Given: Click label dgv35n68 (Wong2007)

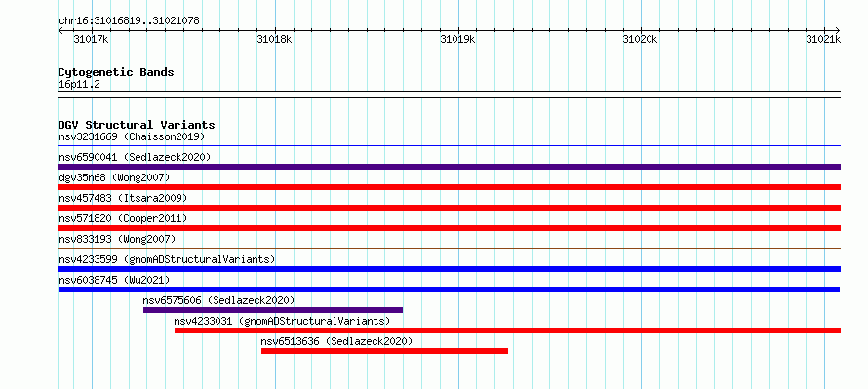Looking at the screenshot, I should coord(113,177).
